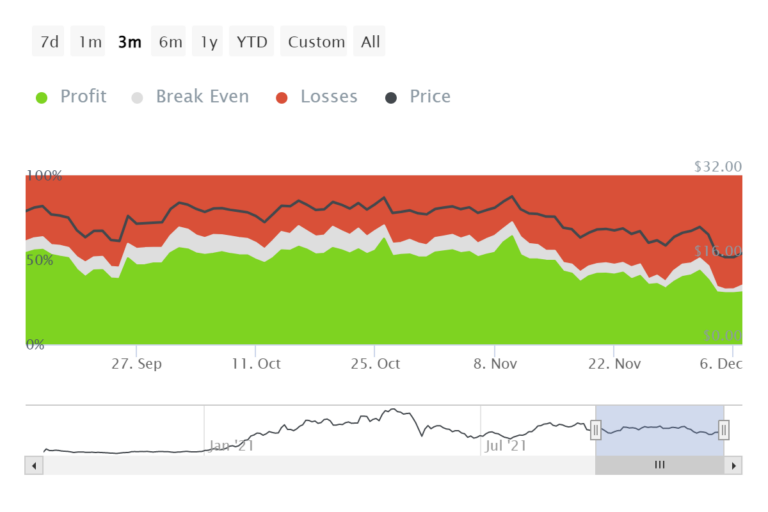Toggle the Profit series label

[x=83, y=97]
